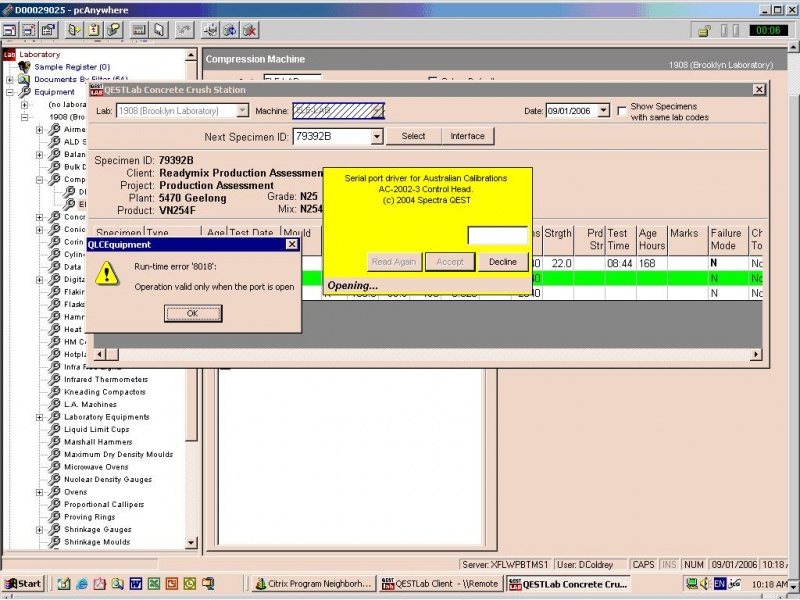This screenshot has width=800, height=600.
Task: Click the Sample Register icon
Action: click(23, 66)
